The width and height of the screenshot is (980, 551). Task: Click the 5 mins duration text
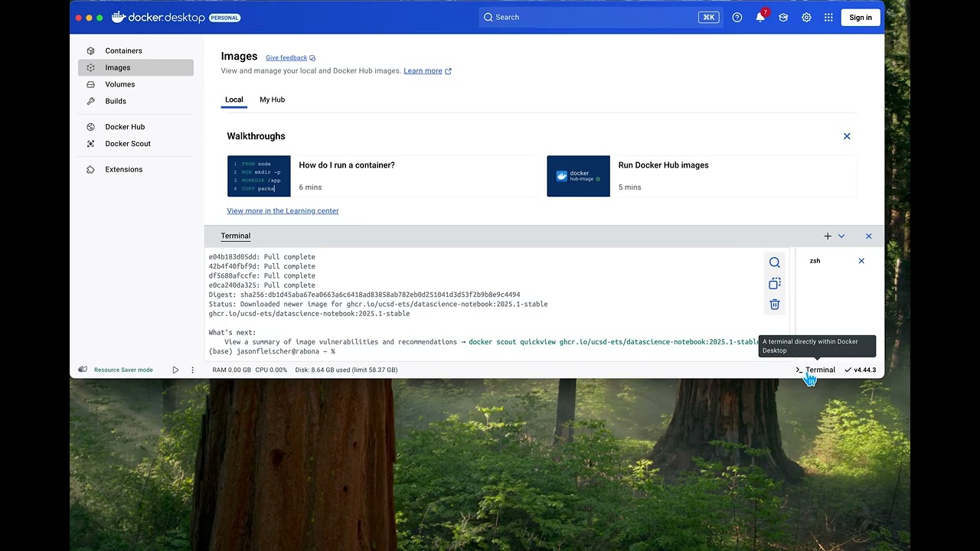[630, 187]
